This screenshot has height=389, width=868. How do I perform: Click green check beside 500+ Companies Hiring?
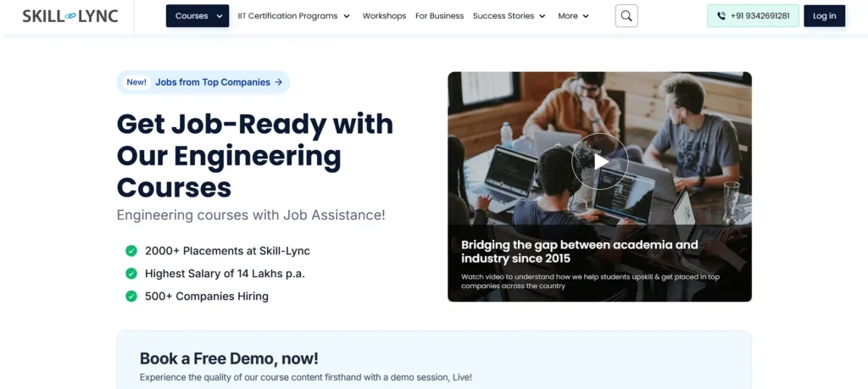131,296
